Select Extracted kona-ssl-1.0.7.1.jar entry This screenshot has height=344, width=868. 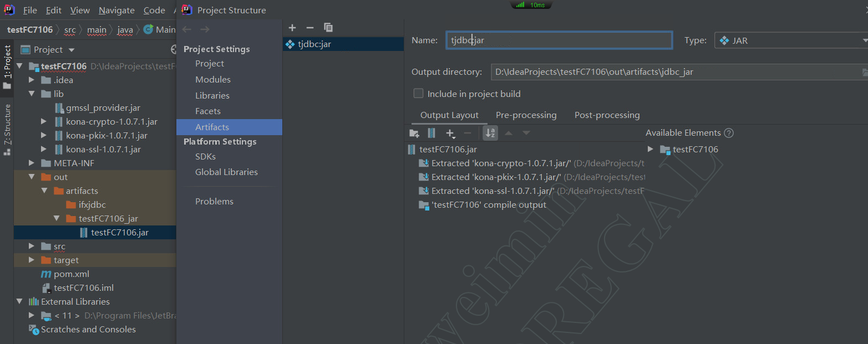point(532,191)
